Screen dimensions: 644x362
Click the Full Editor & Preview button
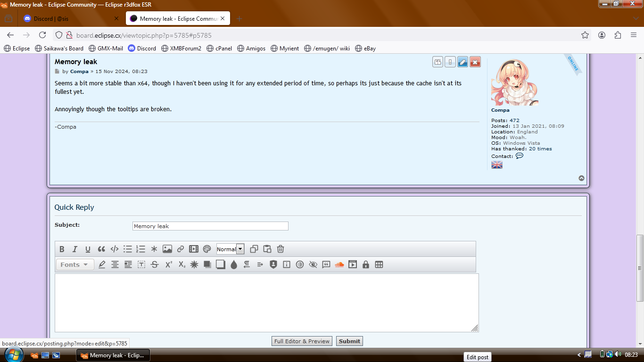click(x=302, y=341)
